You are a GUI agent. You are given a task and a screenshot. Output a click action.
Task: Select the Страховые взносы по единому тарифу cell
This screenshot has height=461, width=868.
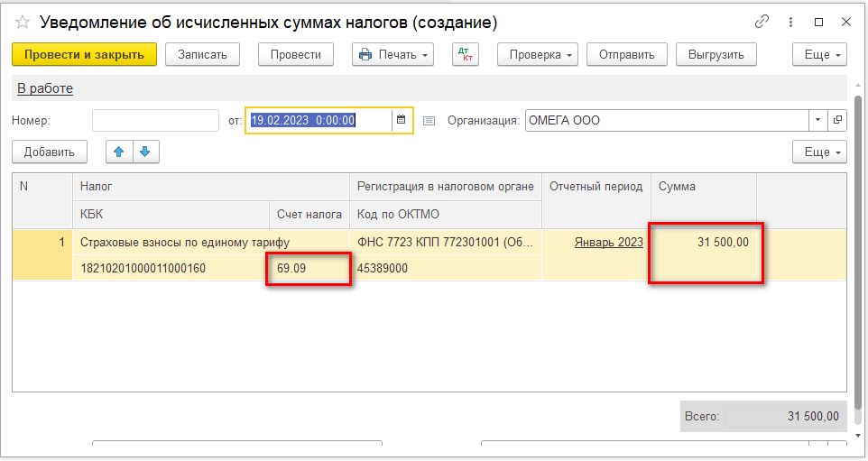(x=211, y=242)
